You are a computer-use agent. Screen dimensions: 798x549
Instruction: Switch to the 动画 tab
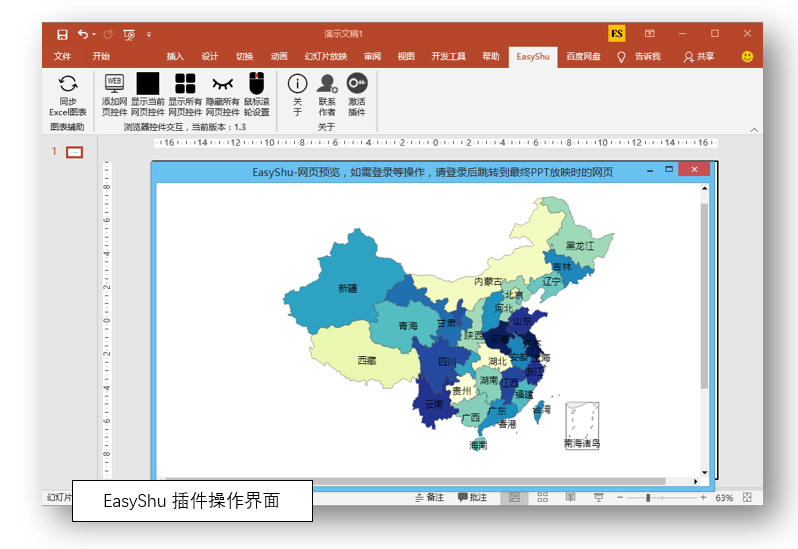[279, 56]
